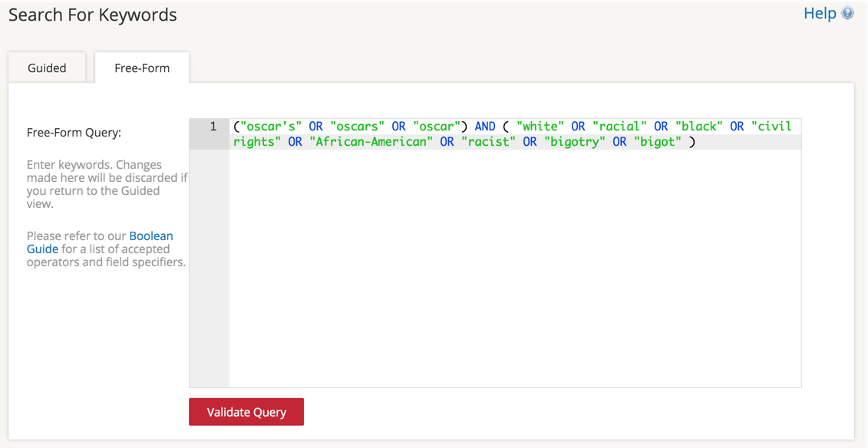
Task: Click the "bigotry" term in query
Action: (x=575, y=142)
